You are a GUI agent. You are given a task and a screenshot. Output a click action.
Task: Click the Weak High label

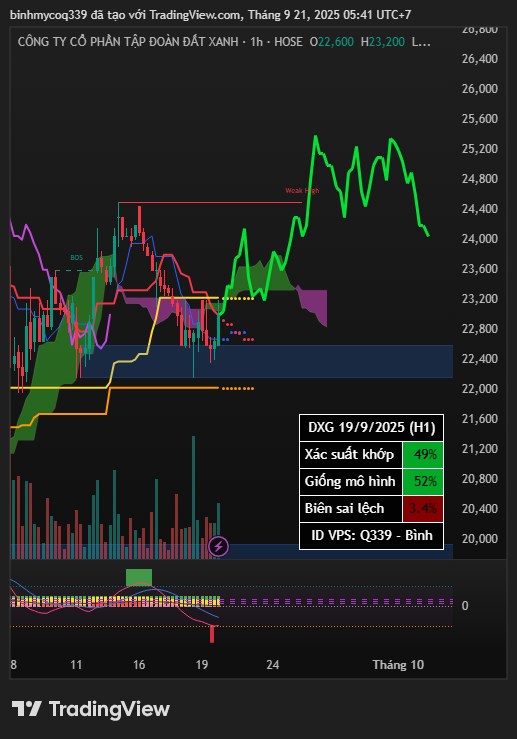point(302,190)
